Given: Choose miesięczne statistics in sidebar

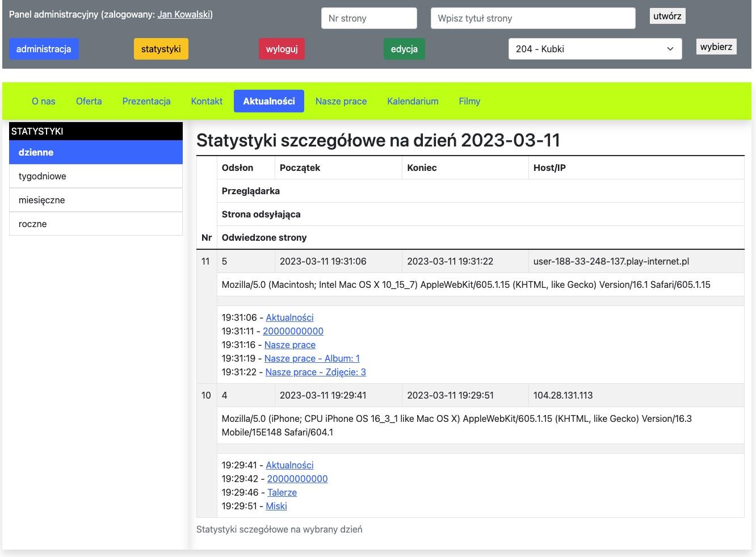Looking at the screenshot, I should click(95, 200).
